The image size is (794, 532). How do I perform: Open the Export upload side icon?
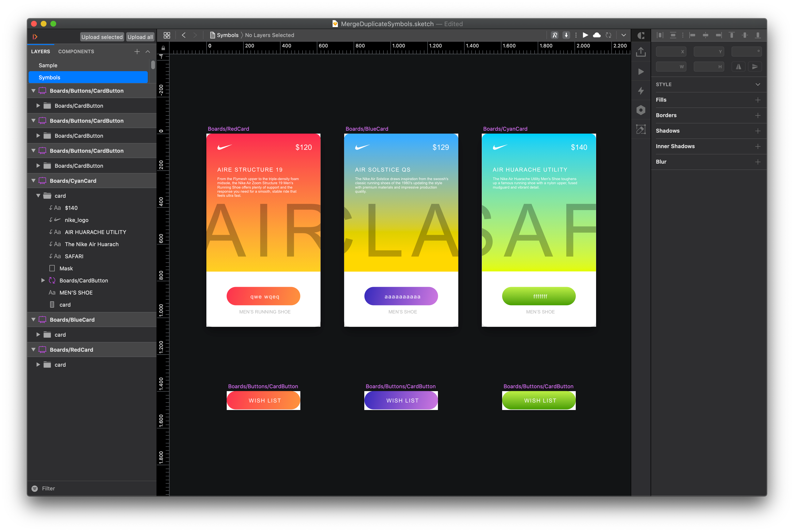[641, 52]
